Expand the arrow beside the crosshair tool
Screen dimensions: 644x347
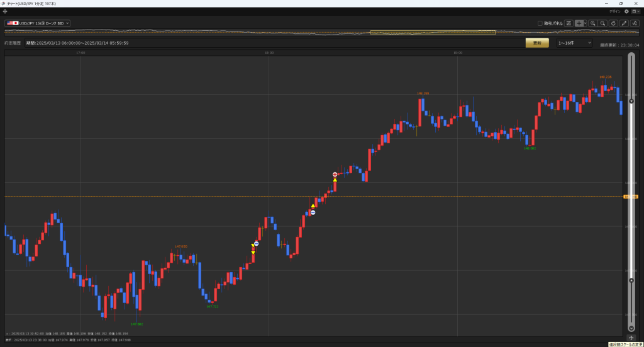coord(586,23)
